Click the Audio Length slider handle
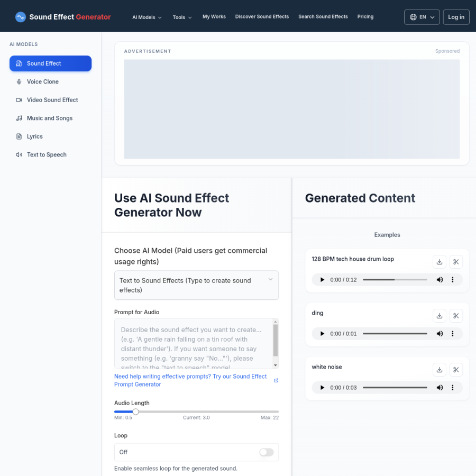Viewport: 476px width, 476px height. (136, 411)
